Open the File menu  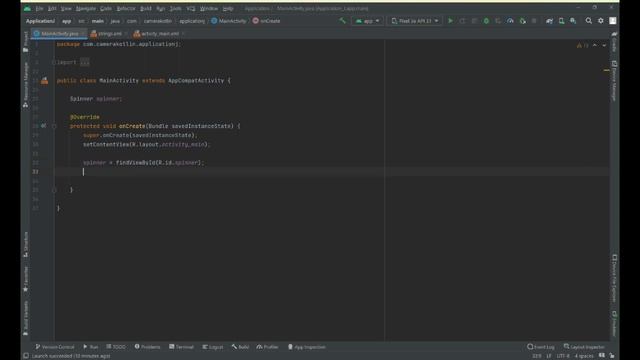coord(39,8)
